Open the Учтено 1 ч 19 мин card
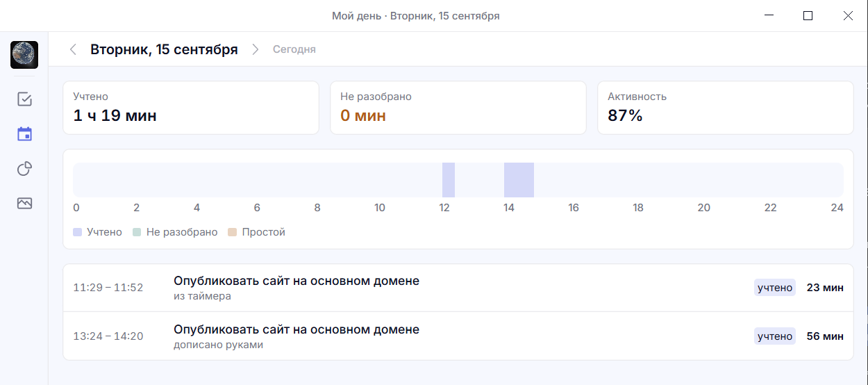The width and height of the screenshot is (868, 385). [x=191, y=108]
